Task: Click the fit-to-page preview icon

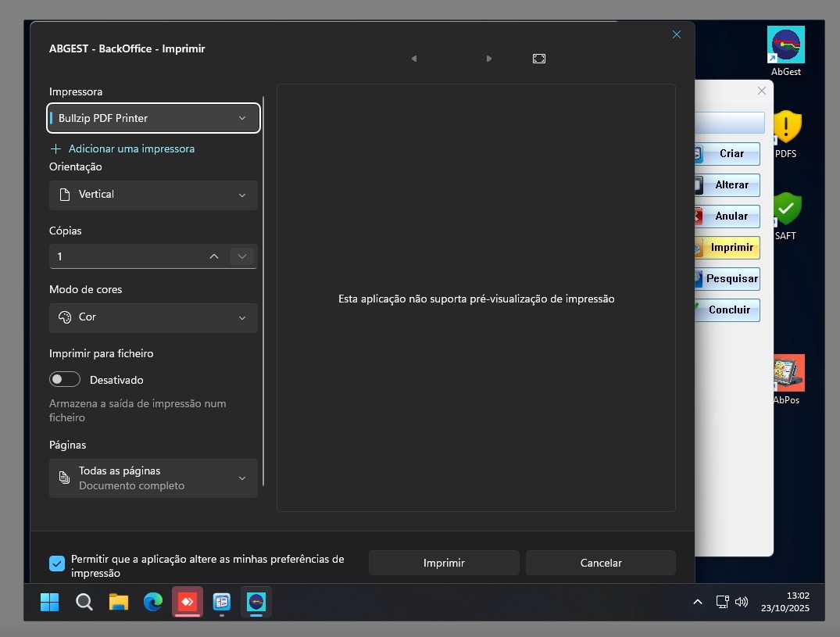Action: (x=538, y=59)
